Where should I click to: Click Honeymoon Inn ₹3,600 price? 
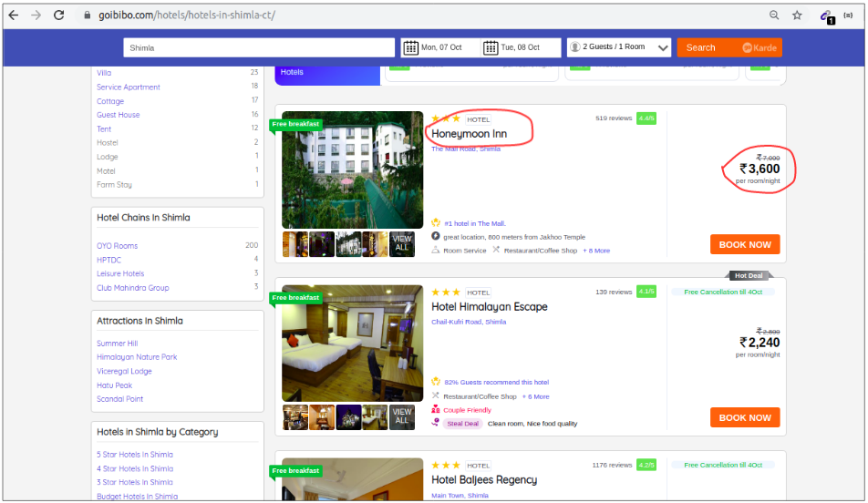(x=759, y=169)
